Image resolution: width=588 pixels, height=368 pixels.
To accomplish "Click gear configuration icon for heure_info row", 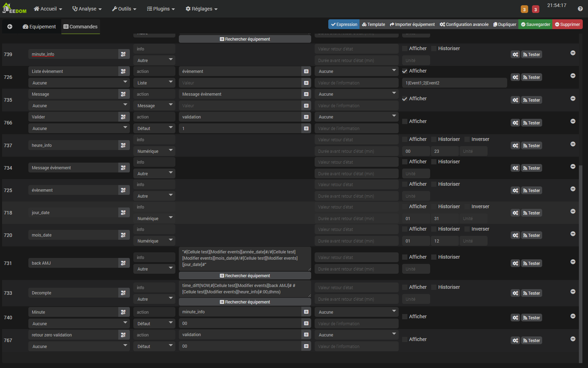I will (x=515, y=146).
